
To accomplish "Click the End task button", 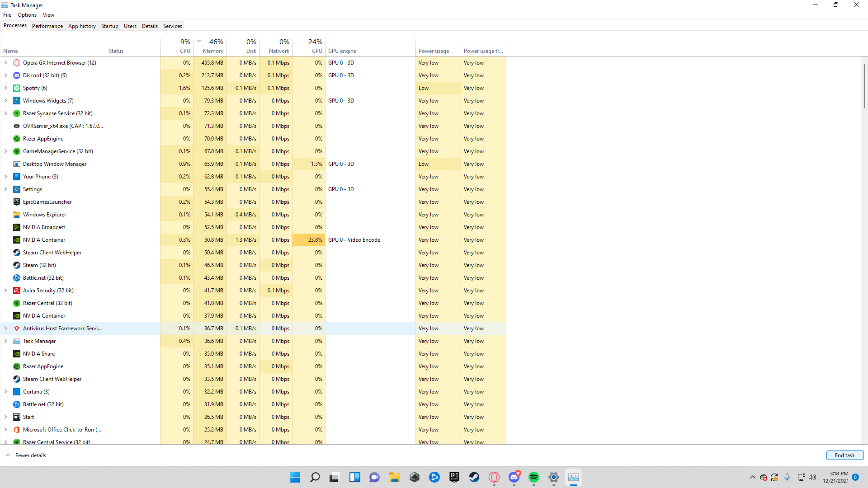I will point(845,455).
